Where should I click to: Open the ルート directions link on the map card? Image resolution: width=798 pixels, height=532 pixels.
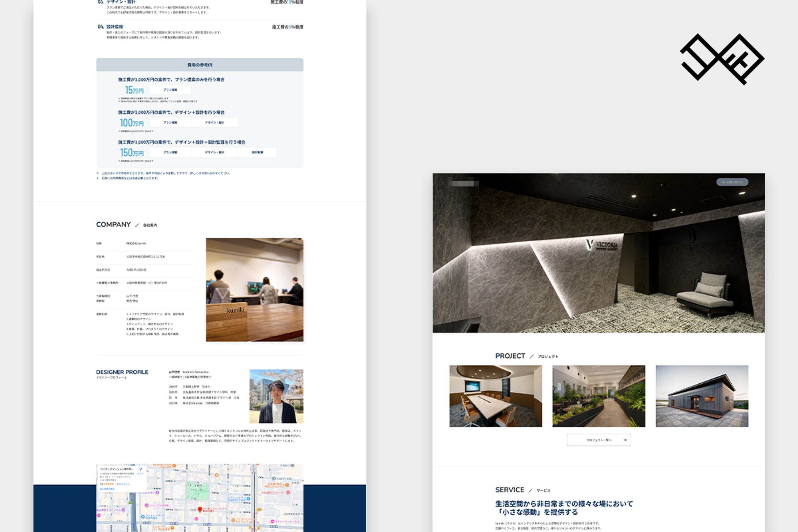click(140, 474)
